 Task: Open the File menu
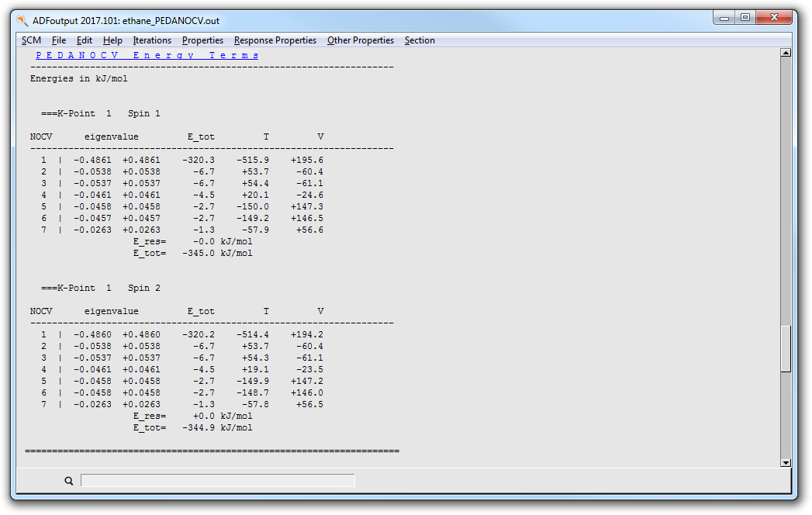tap(58, 40)
